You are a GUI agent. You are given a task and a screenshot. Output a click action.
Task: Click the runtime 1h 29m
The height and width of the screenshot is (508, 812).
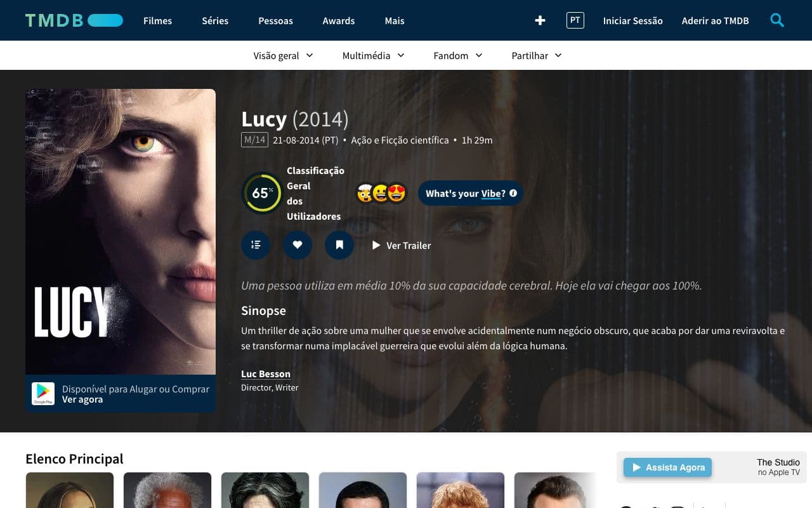477,140
